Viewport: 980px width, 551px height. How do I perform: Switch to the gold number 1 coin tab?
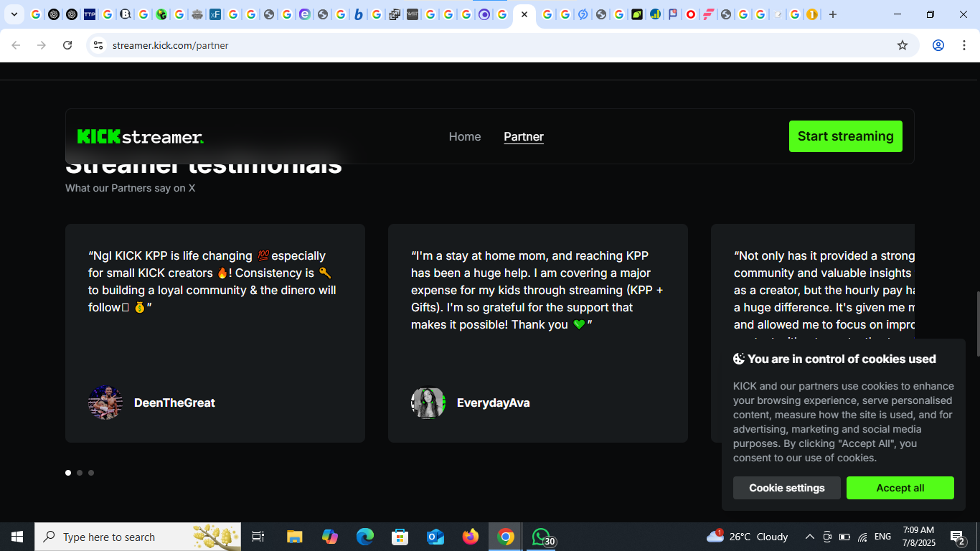(x=812, y=14)
